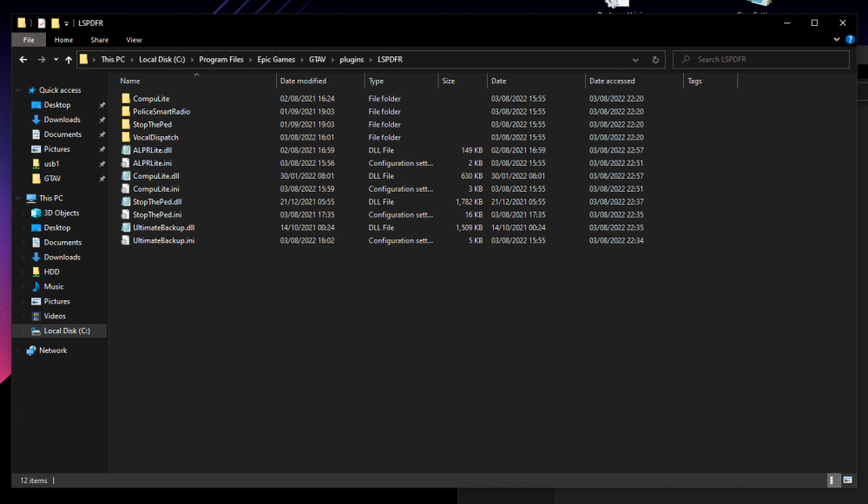Select the VocalDispatch folder icon
The height and width of the screenshot is (504, 868).
[x=126, y=137]
